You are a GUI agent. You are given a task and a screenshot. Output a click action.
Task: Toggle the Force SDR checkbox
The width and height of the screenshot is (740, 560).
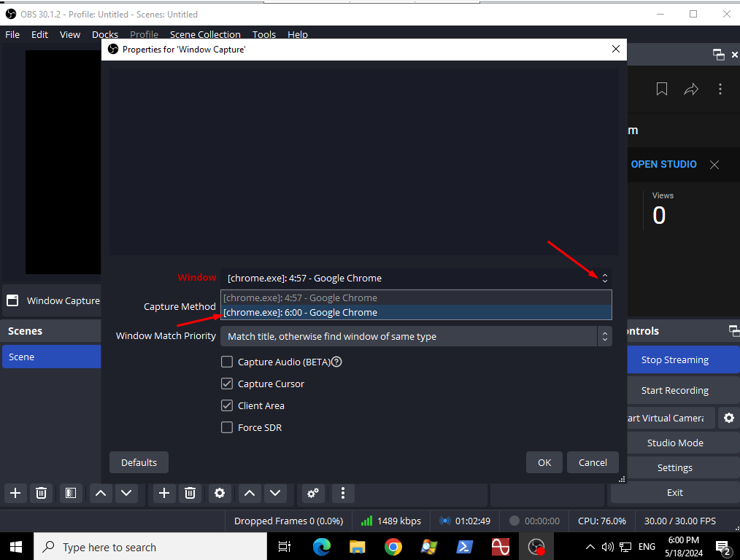(x=227, y=427)
